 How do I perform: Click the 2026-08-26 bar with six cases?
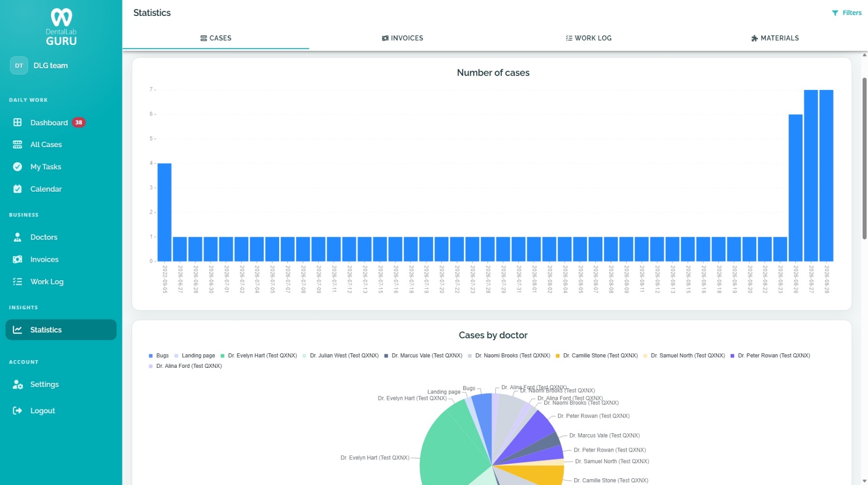click(x=795, y=188)
